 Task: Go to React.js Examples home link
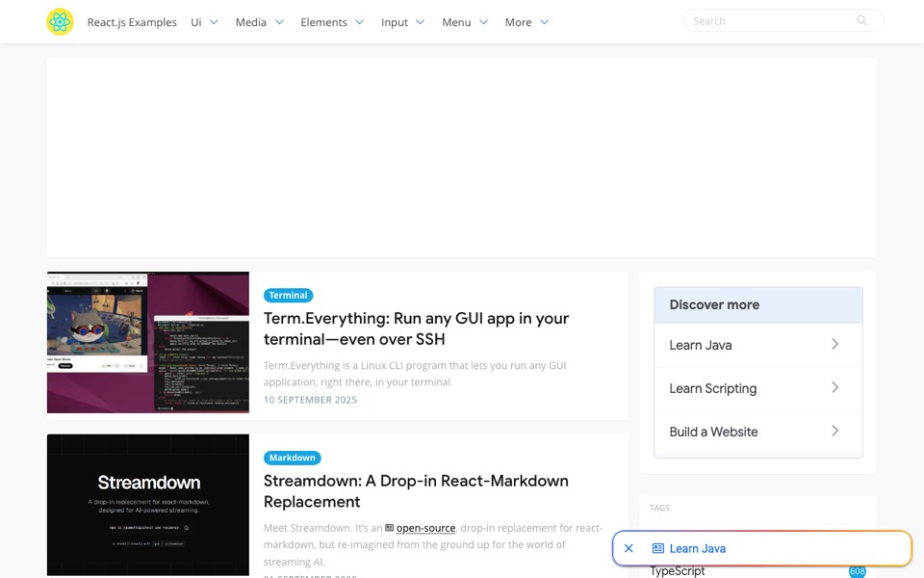[x=132, y=22]
